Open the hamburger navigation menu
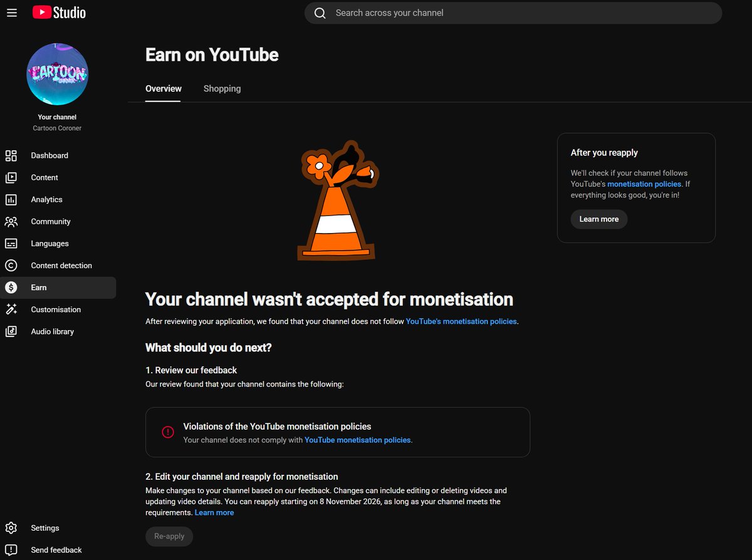 click(12, 13)
